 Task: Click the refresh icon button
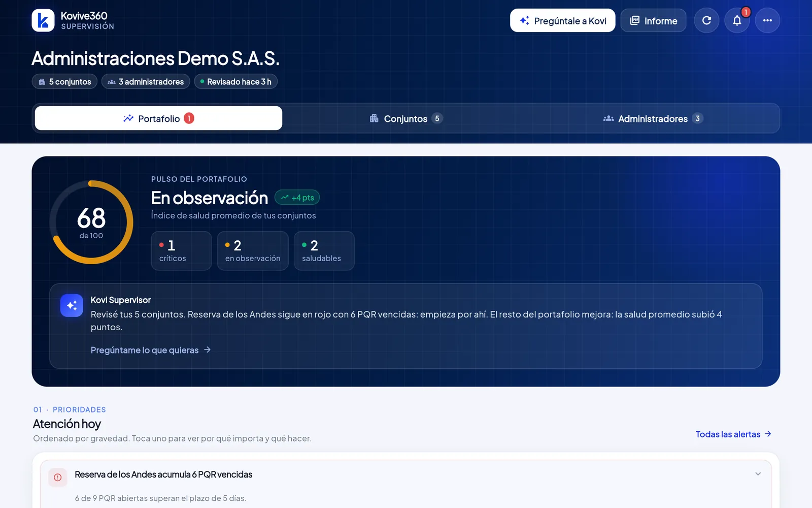[706, 20]
